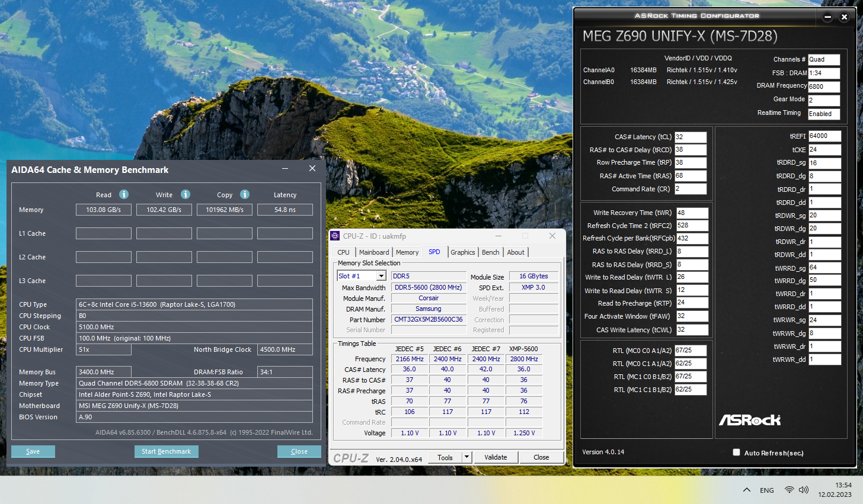The width and height of the screenshot is (863, 504).
Task: Select the SPD tab in CPU-Z
Action: pyautogui.click(x=434, y=252)
